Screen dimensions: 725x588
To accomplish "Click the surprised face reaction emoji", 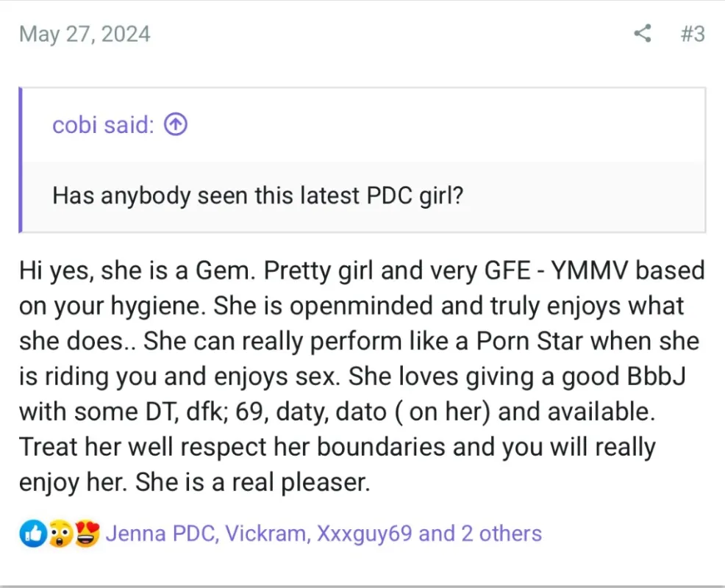I will [60, 534].
